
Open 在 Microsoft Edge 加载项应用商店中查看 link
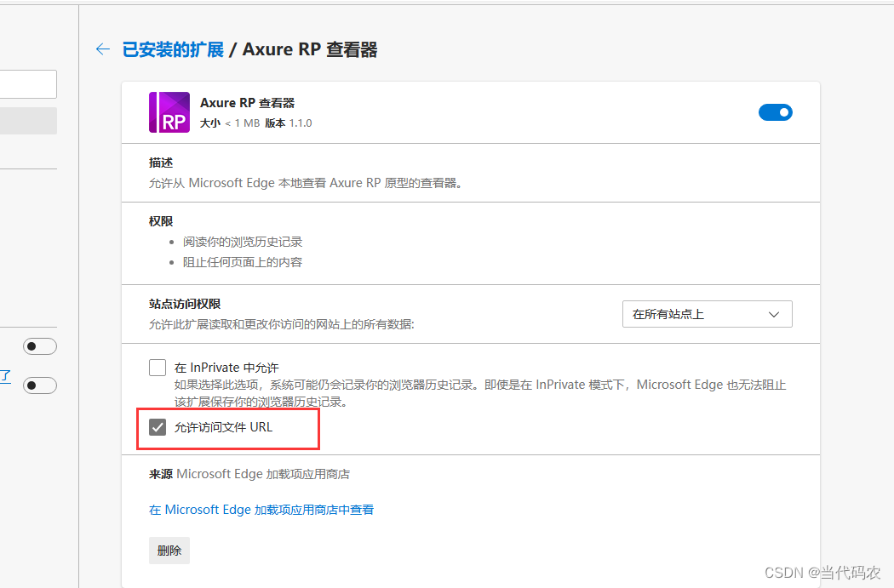coord(261,510)
